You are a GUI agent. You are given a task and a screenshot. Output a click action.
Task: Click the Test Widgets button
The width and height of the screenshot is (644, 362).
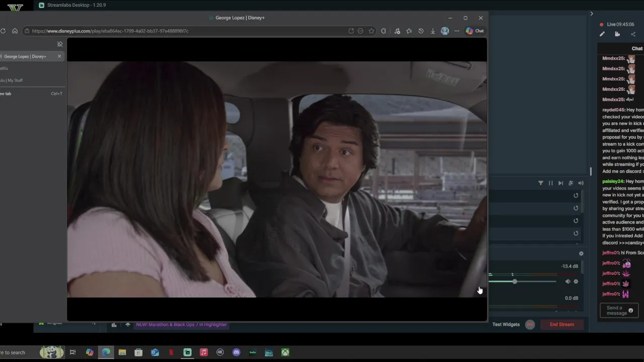506,324
